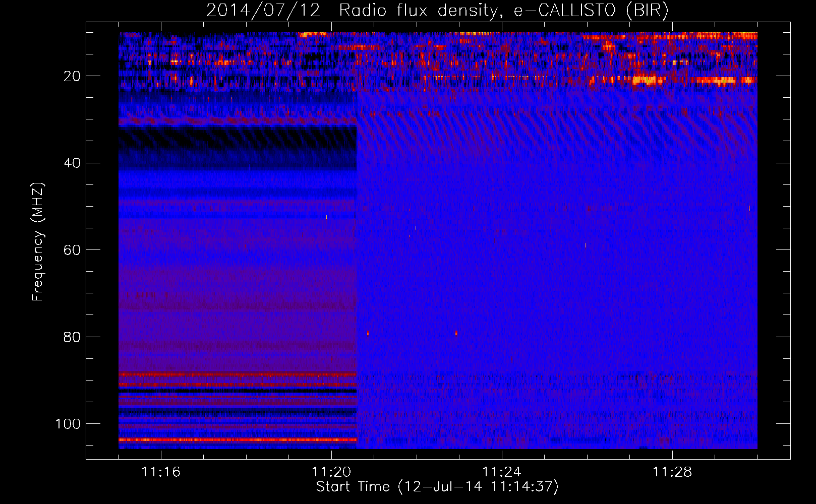Click the "11:24" time tick label

coord(502,472)
